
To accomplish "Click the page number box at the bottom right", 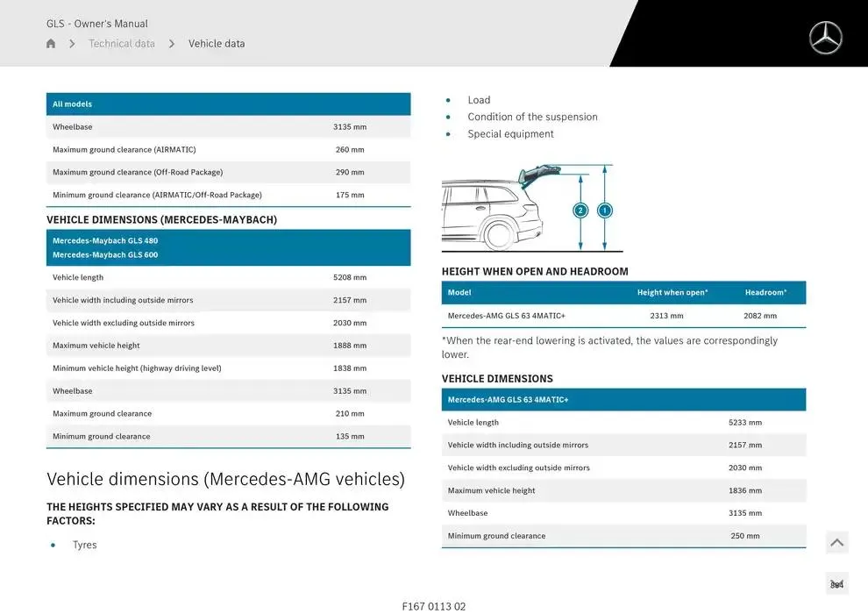I will [836, 584].
